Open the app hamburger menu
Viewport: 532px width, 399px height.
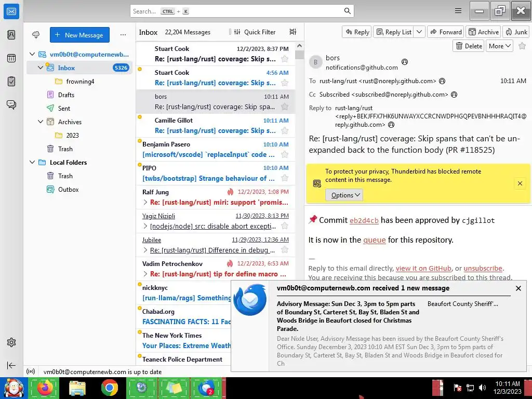point(458,11)
